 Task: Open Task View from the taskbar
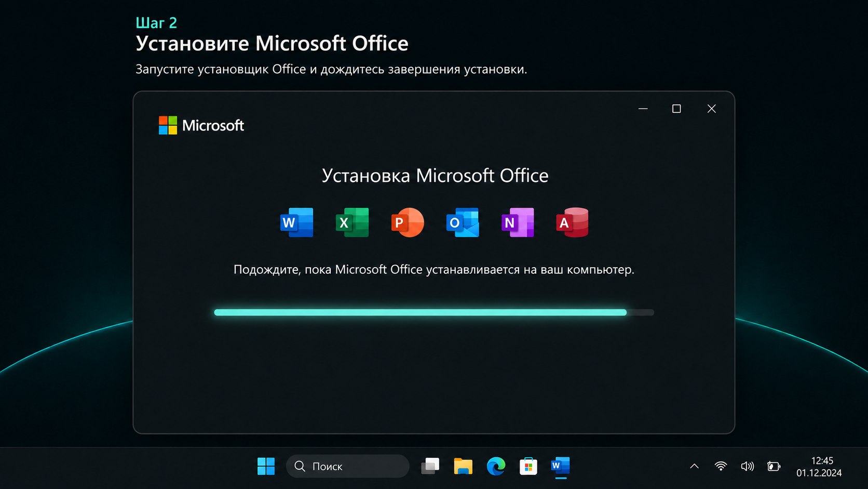coord(430,466)
